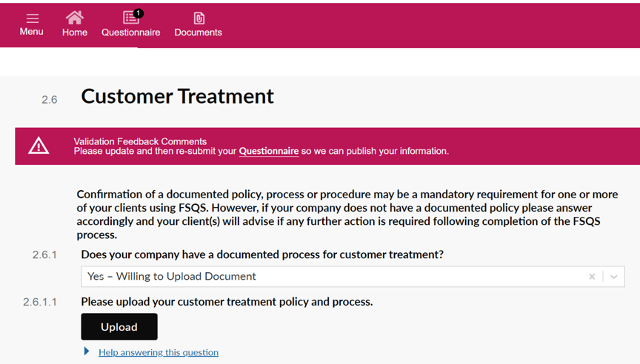Click the Questionnaire checklist icon
Image resolution: width=640 pixels, height=364 pixels.
[130, 18]
